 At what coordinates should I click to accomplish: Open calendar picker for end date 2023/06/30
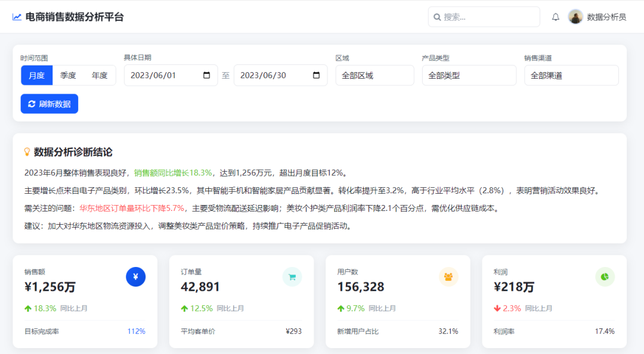(316, 76)
